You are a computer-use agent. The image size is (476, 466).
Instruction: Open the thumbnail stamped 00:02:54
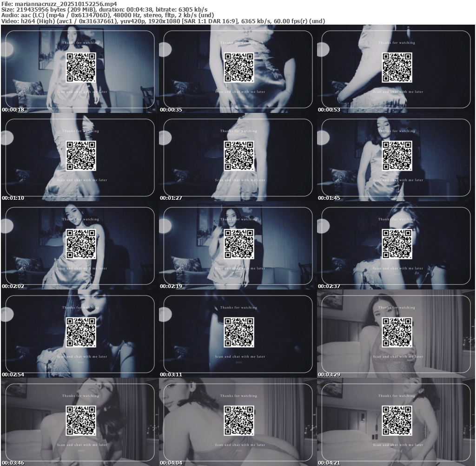(x=80, y=334)
